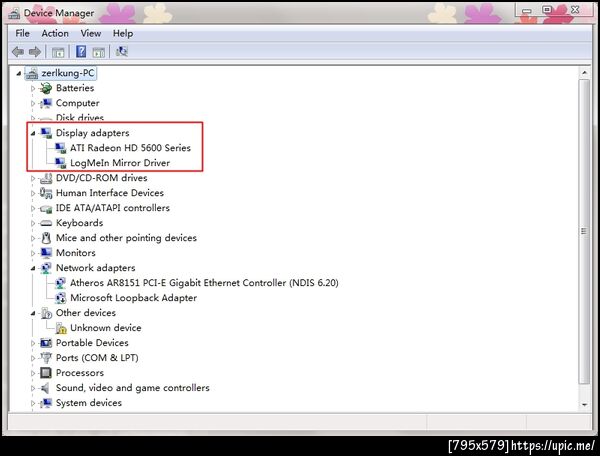
Task: Select the Batteries category icon
Action: pyautogui.click(x=46, y=88)
